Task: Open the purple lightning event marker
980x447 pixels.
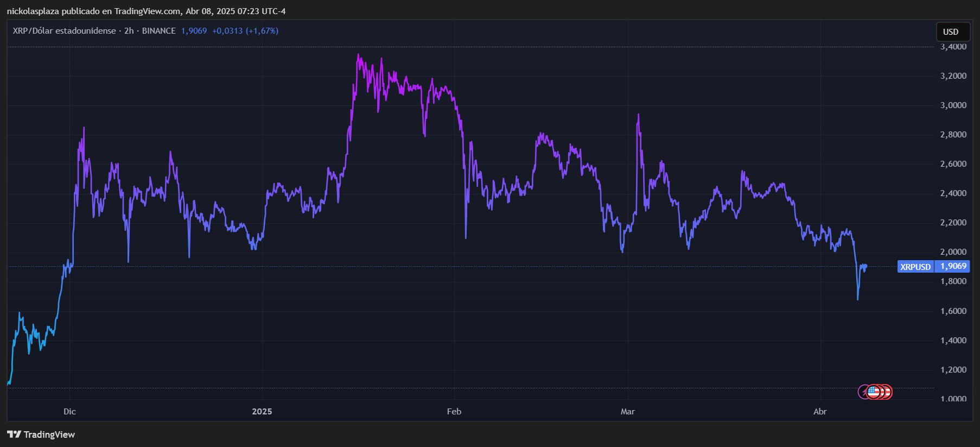Action: (863, 392)
